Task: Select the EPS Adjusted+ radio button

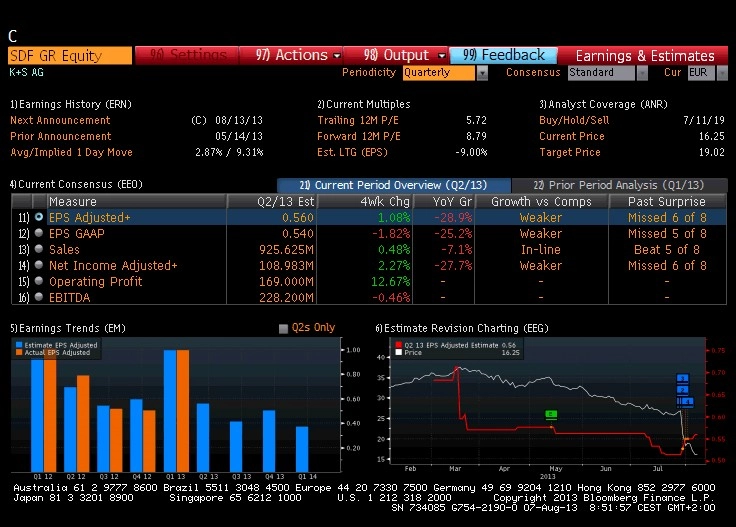Action: [39, 217]
